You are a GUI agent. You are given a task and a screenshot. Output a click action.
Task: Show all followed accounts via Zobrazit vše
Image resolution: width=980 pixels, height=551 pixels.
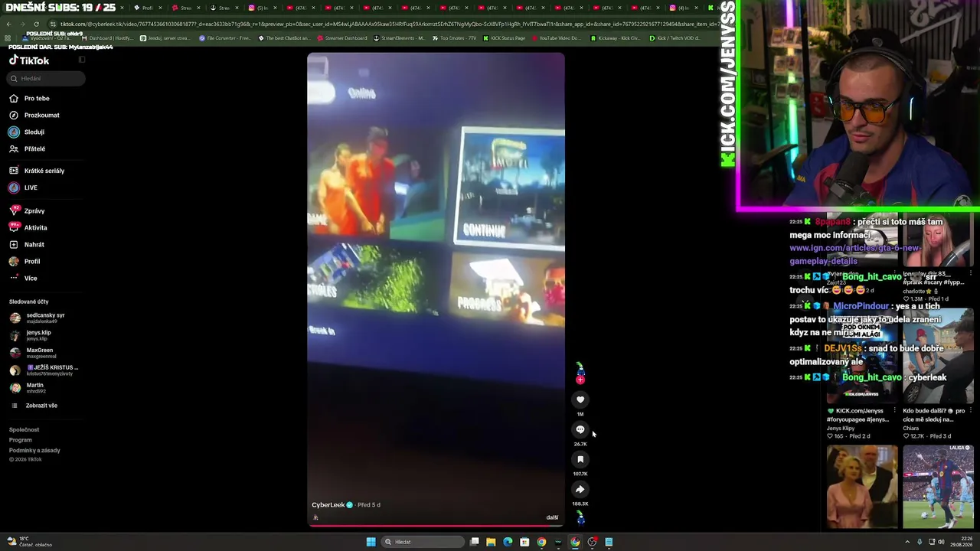tap(41, 406)
